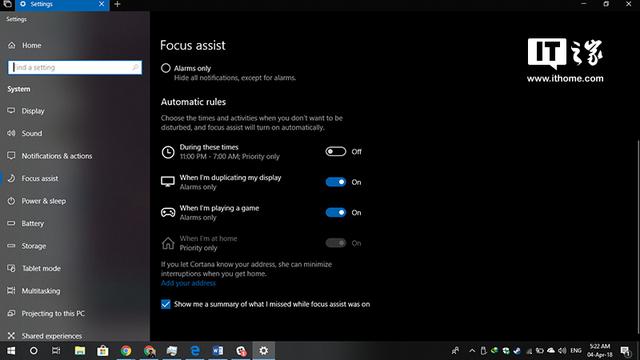Click the game controller icon
Viewport: 640px width, 360px height.
point(168,212)
